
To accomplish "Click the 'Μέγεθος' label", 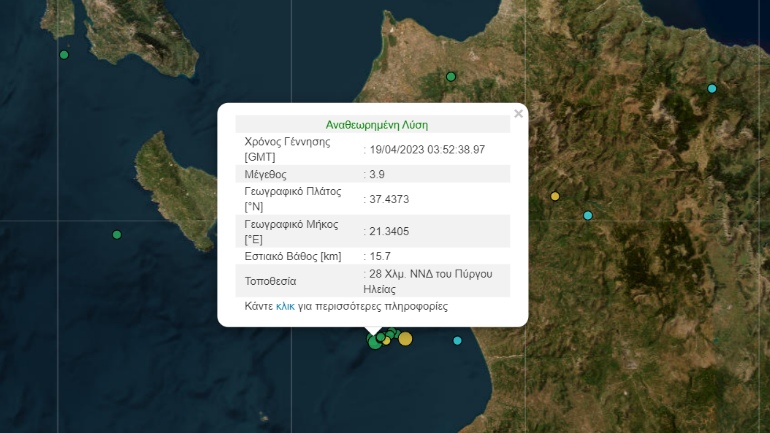I will [265, 174].
